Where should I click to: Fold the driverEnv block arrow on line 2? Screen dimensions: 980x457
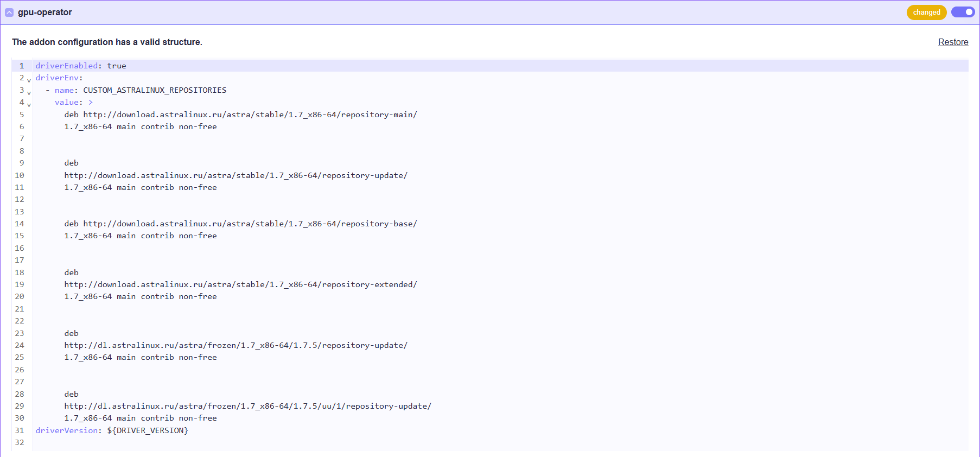pos(29,80)
